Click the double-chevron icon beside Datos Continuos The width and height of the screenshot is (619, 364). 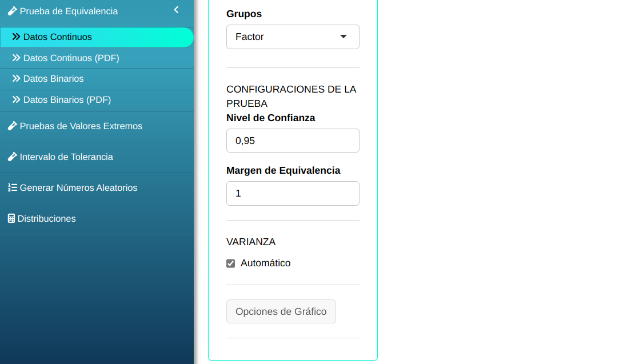(16, 37)
